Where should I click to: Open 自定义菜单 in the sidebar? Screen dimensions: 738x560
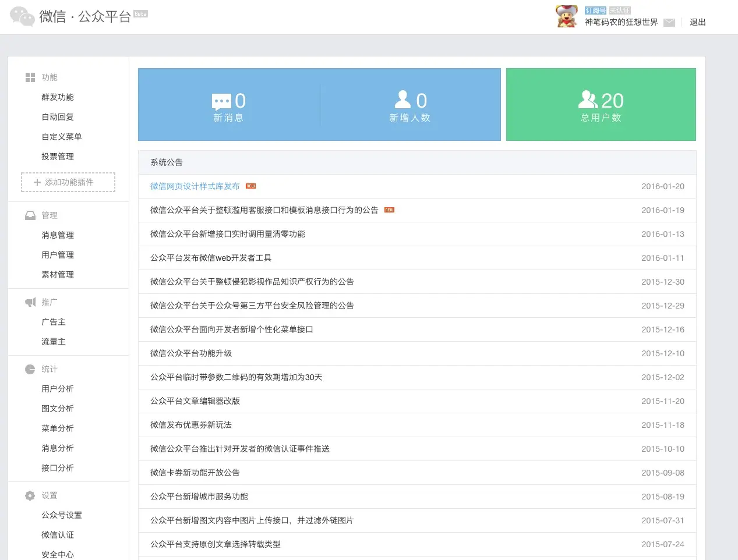pyautogui.click(x=62, y=137)
